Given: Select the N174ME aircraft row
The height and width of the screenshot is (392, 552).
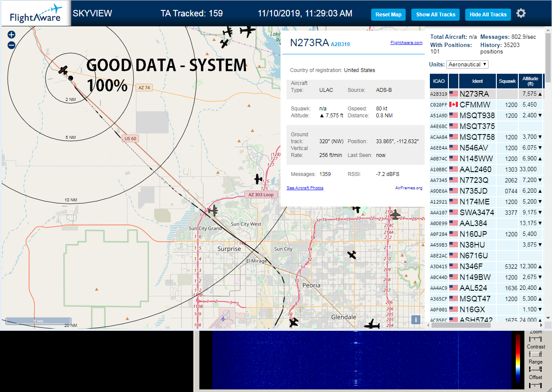Looking at the screenshot, I should 486,202.
